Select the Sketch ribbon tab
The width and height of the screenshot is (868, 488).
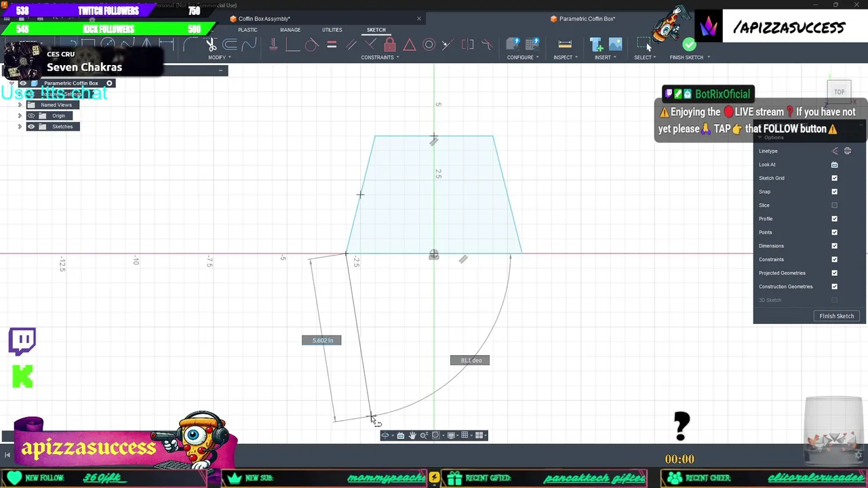pos(376,30)
